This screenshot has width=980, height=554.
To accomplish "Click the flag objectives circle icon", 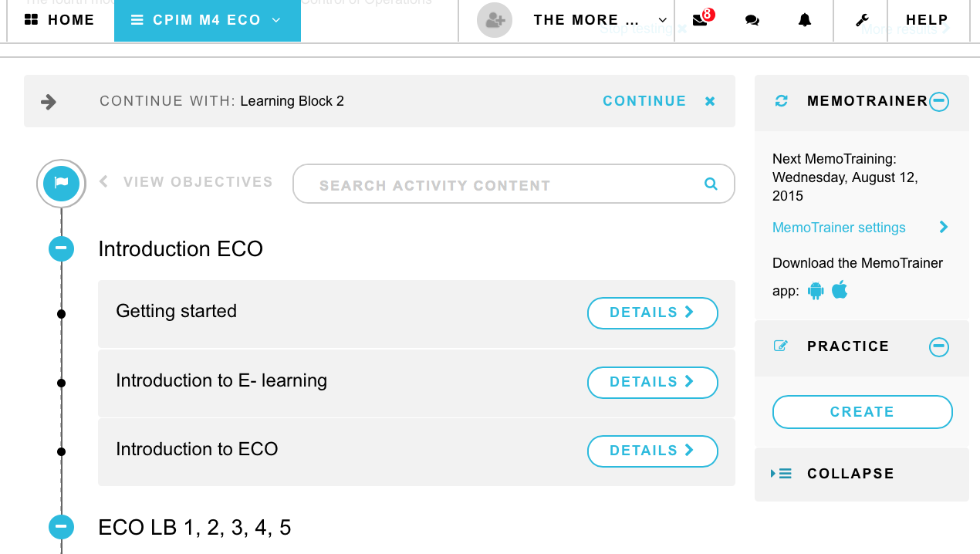I will coord(61,183).
